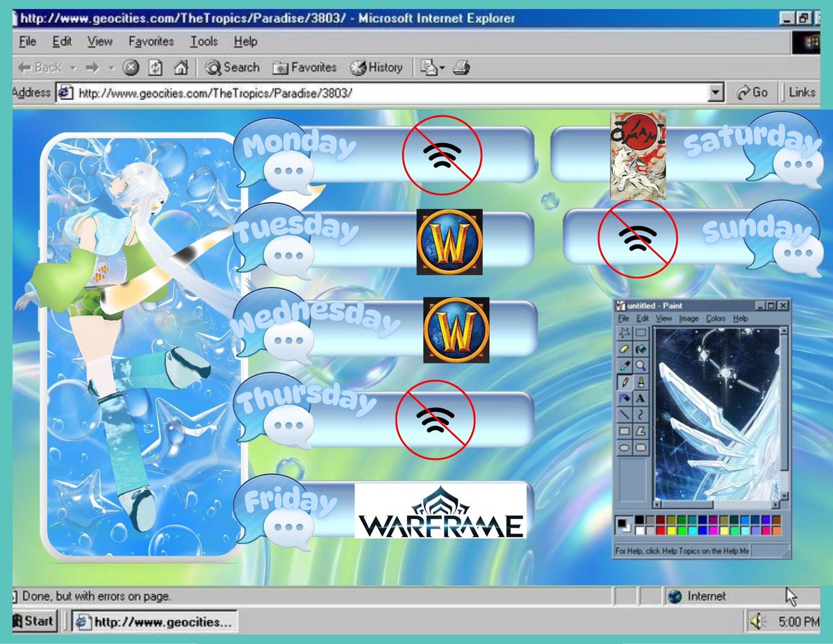Click the World of Warcraft icon on Tuesday

pyautogui.click(x=450, y=242)
